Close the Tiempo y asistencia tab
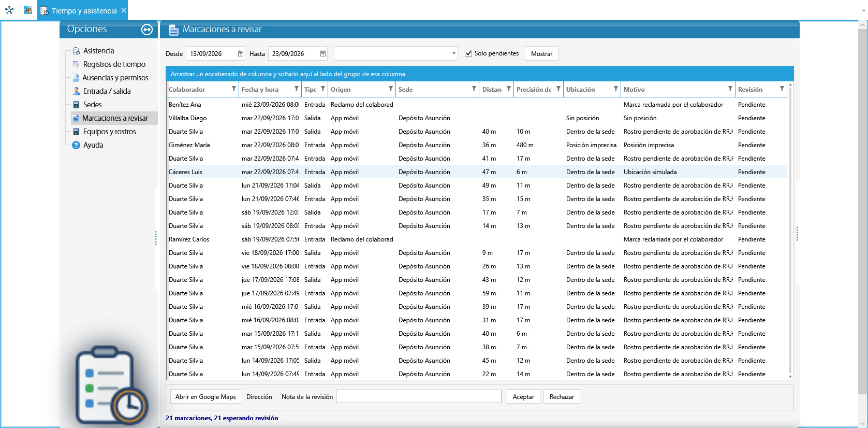Viewport: 868px width, 428px height. pos(124,10)
